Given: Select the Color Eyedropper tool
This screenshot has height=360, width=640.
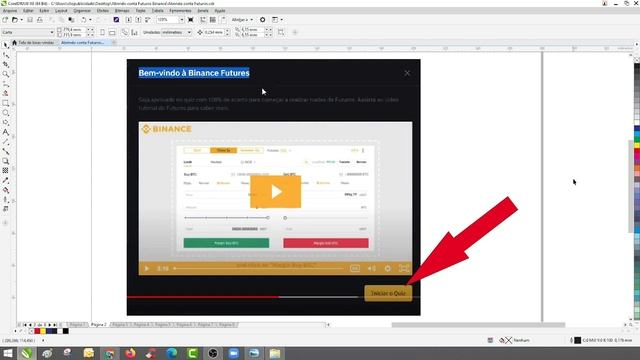Looking at the screenshot, I should tap(6, 180).
